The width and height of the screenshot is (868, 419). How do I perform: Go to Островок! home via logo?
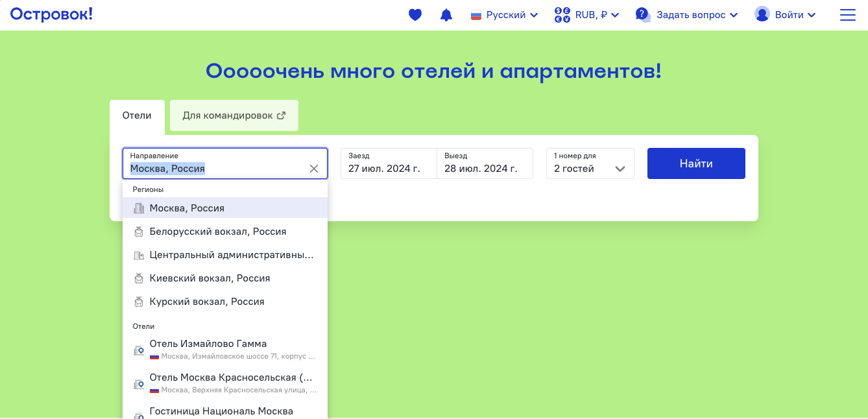pos(52,14)
